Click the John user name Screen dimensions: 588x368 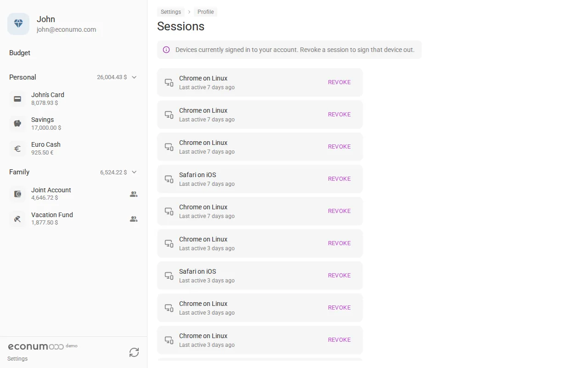click(46, 19)
